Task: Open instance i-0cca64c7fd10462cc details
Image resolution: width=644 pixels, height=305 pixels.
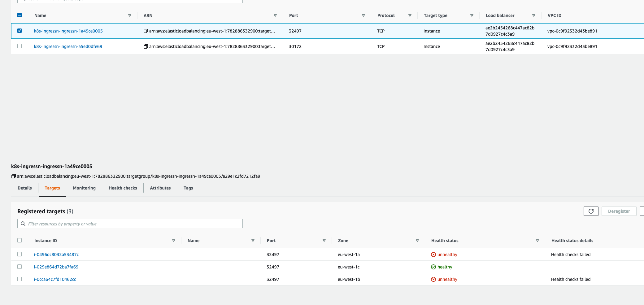Action: coord(55,279)
